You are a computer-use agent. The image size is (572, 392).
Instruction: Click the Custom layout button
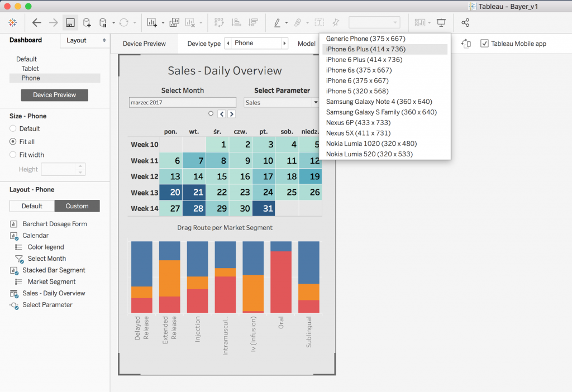click(x=77, y=206)
